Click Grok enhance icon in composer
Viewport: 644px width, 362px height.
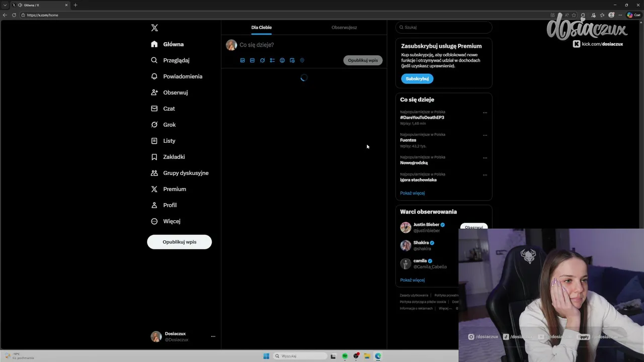[x=262, y=60]
